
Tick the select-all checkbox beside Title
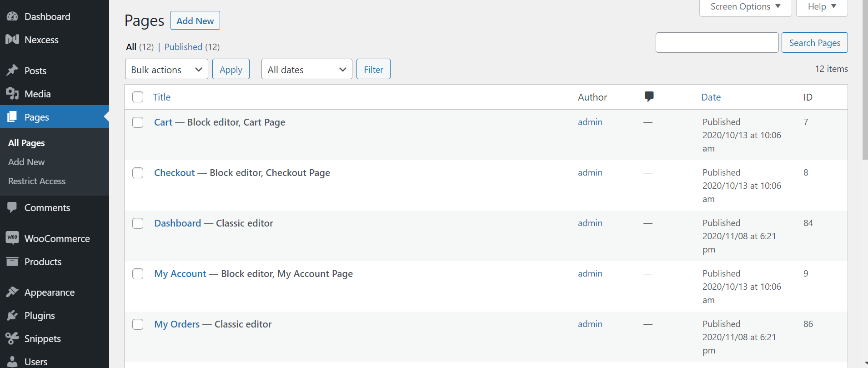tap(138, 97)
